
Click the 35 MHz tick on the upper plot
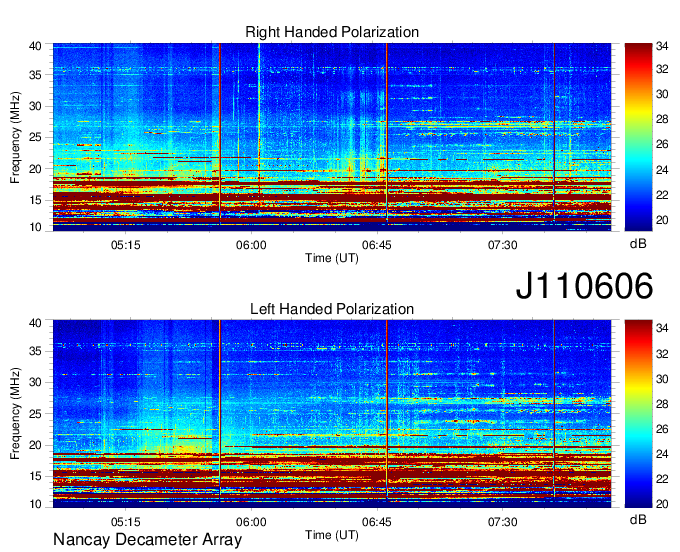35,75
